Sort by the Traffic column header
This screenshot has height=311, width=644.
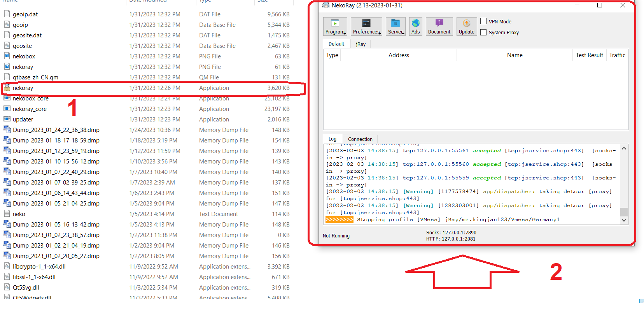click(x=617, y=55)
